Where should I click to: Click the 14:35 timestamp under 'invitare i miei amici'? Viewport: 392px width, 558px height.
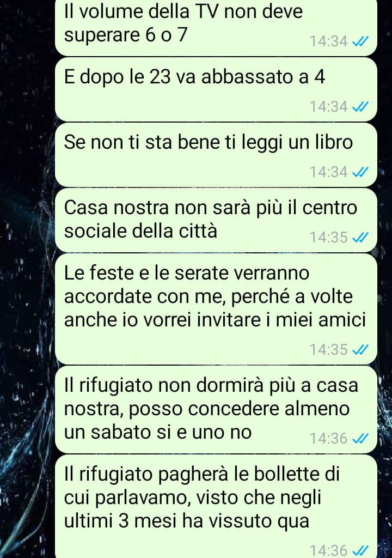(x=328, y=349)
